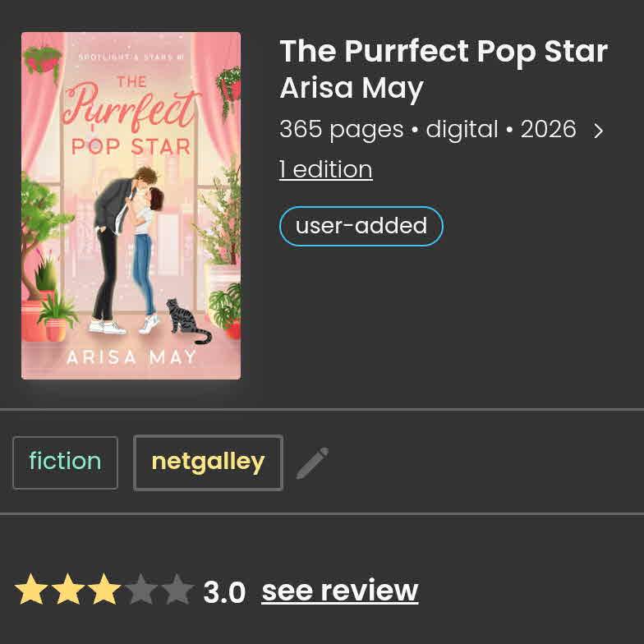Click the second gold rating star

click(68, 590)
